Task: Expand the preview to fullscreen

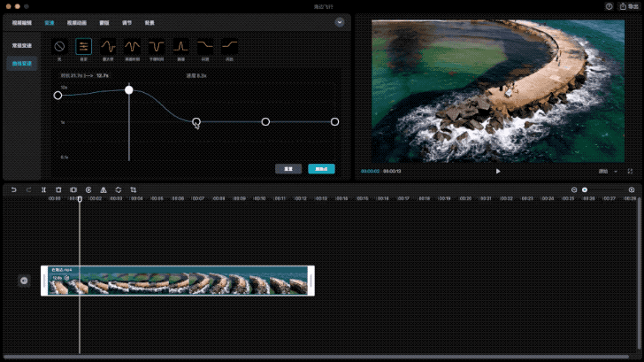Action: [630, 172]
